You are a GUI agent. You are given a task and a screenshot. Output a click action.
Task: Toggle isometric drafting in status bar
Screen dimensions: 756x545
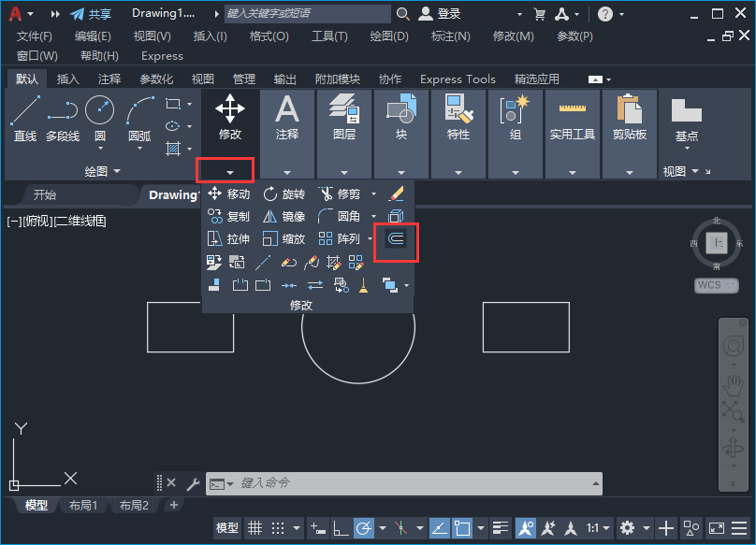(x=401, y=528)
